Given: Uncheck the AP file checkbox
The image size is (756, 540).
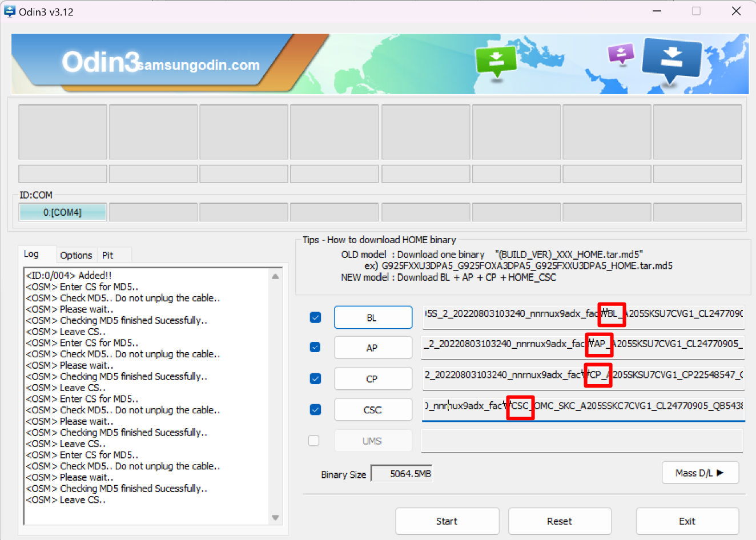Looking at the screenshot, I should (315, 347).
